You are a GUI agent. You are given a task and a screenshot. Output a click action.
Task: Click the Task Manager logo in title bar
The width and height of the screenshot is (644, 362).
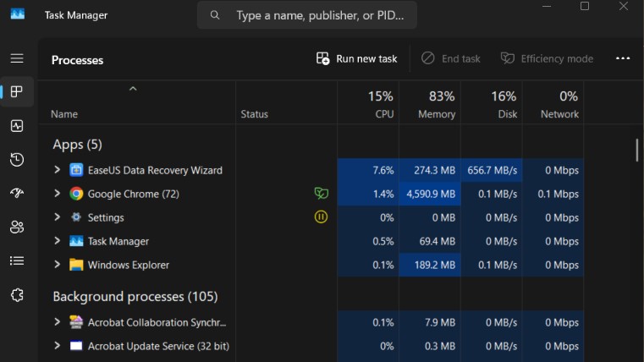click(17, 14)
